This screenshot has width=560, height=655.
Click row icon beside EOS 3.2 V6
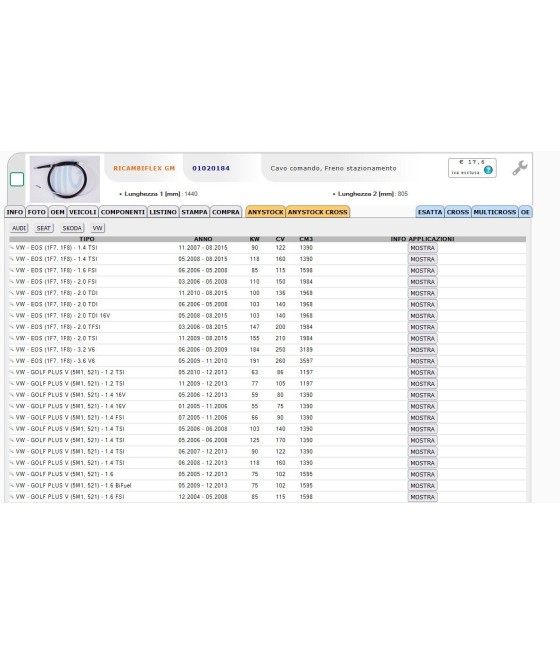(12, 350)
